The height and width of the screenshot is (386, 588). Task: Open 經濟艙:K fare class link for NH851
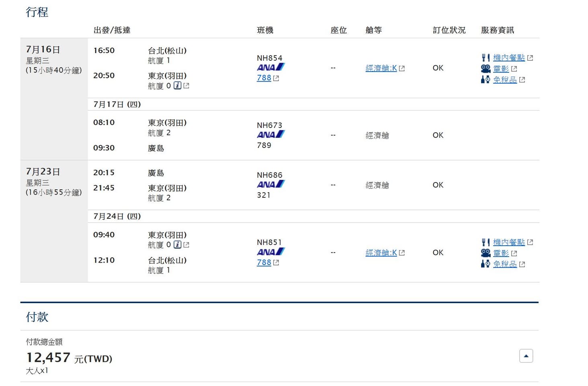tap(381, 253)
